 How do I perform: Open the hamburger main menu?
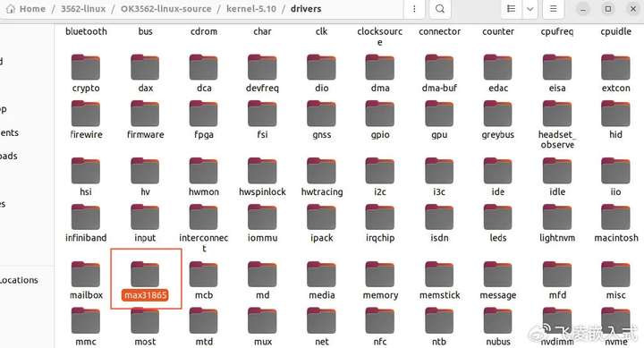tap(554, 9)
